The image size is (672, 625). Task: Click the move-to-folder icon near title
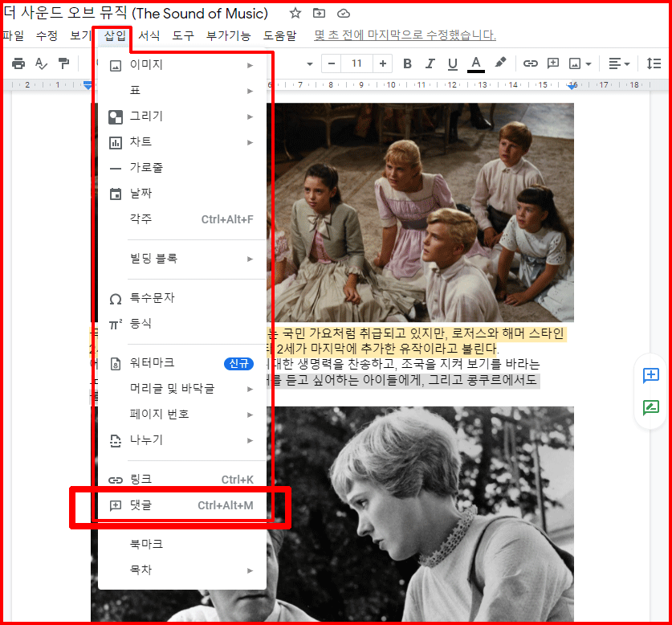[x=319, y=14]
